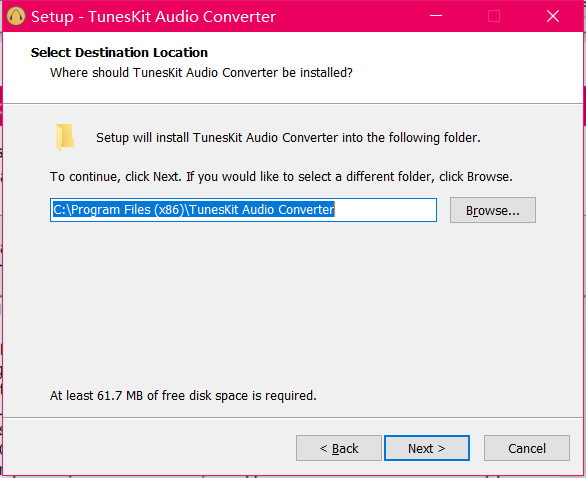Go back to the previous setup step

click(339, 448)
